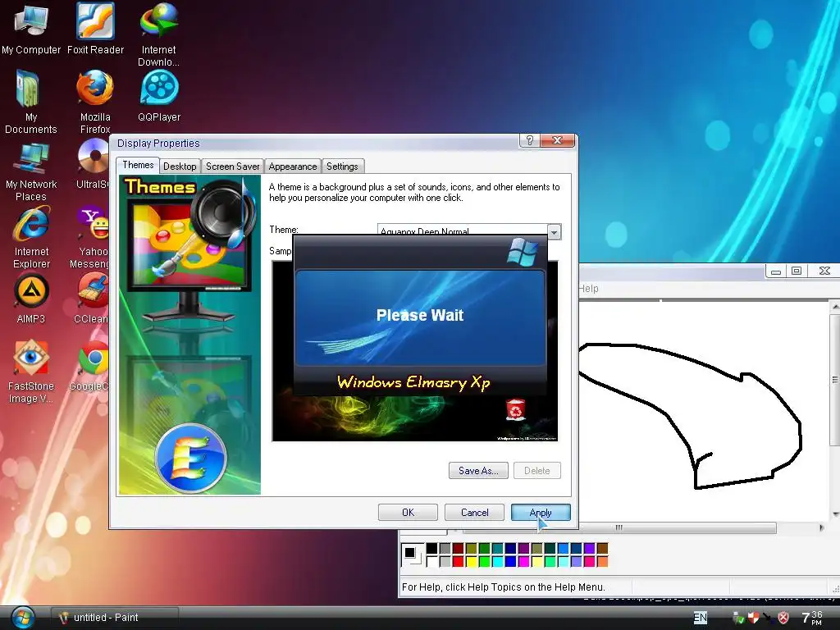Open FastStone Image Viewer icon
The image size is (840, 630).
30,372
